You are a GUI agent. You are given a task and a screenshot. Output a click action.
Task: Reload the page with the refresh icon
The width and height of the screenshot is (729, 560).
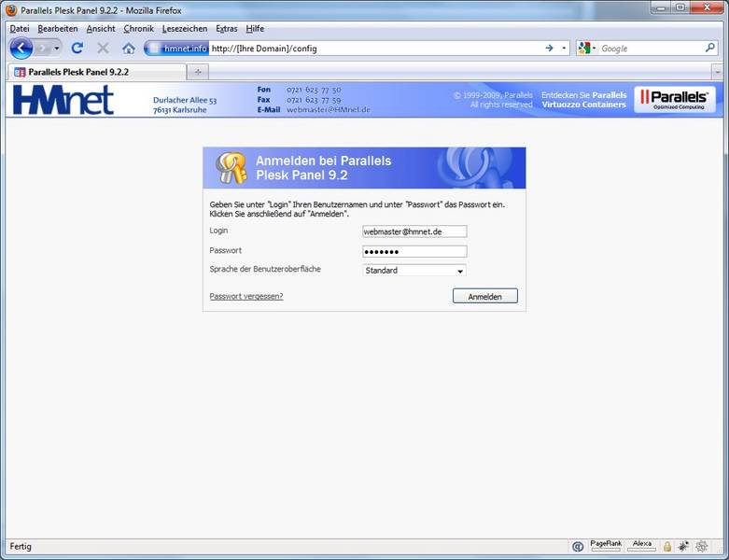(x=77, y=48)
